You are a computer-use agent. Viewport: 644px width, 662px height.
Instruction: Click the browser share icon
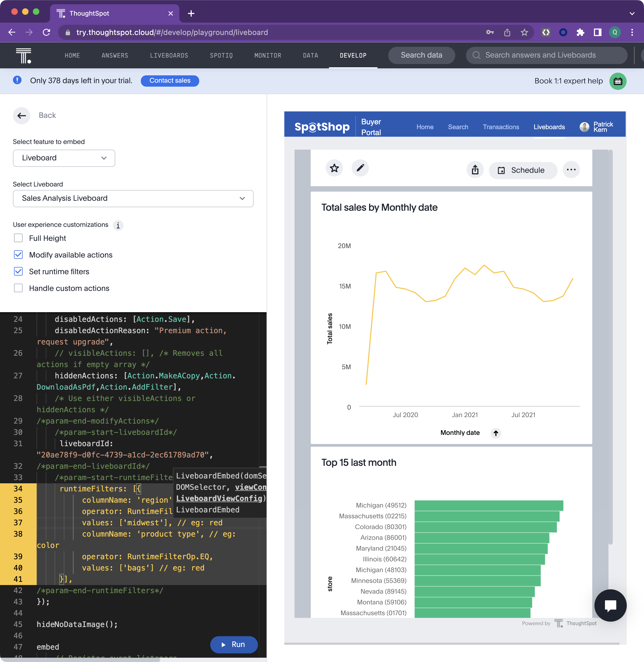[x=507, y=32]
